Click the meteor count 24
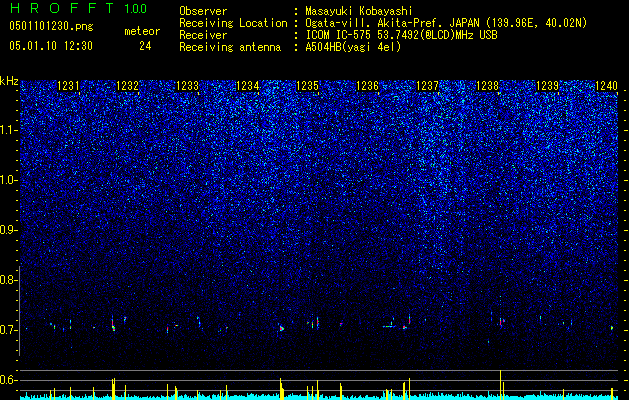Viewport: 629px width, 400px height. click(145, 46)
